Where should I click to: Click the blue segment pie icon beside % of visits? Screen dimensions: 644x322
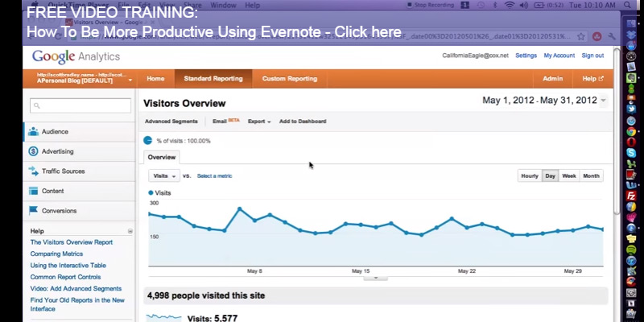[x=148, y=140]
